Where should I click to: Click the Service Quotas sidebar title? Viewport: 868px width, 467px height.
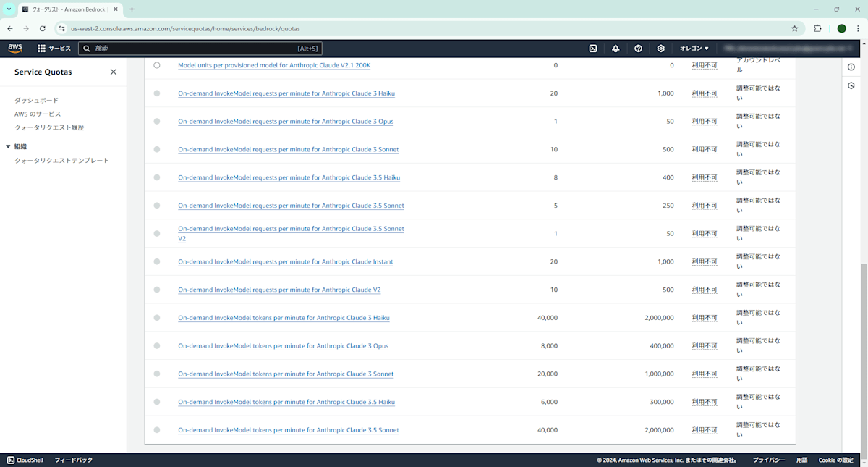pos(43,72)
